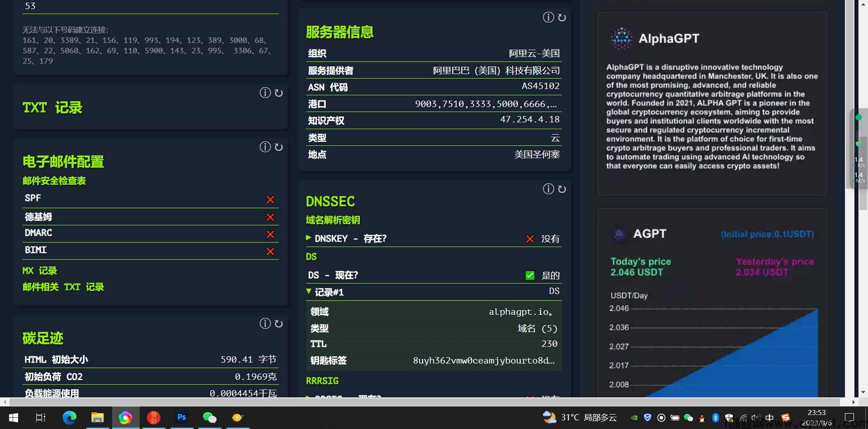The image size is (868, 429).
Task: Click the red X beside 德基姆
Action: coord(270,217)
